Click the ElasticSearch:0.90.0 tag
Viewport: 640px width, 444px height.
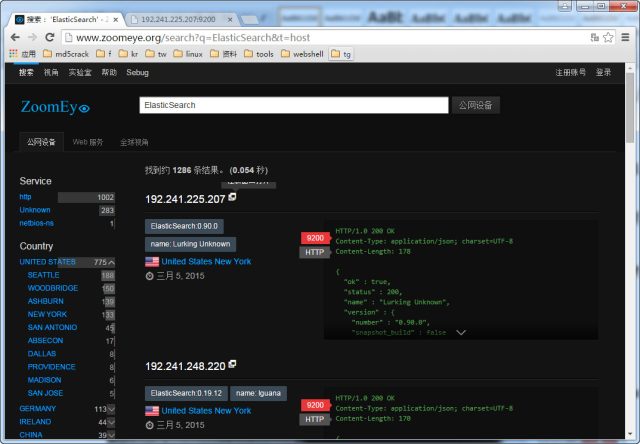pyautogui.click(x=184, y=226)
